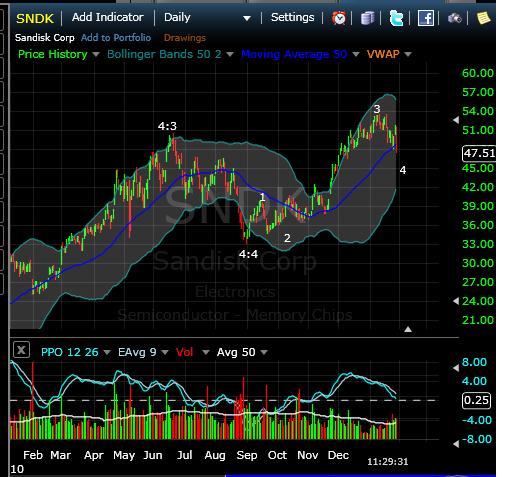
Task: Click the Bollinger Bands 50 2 label
Action: 164,54
